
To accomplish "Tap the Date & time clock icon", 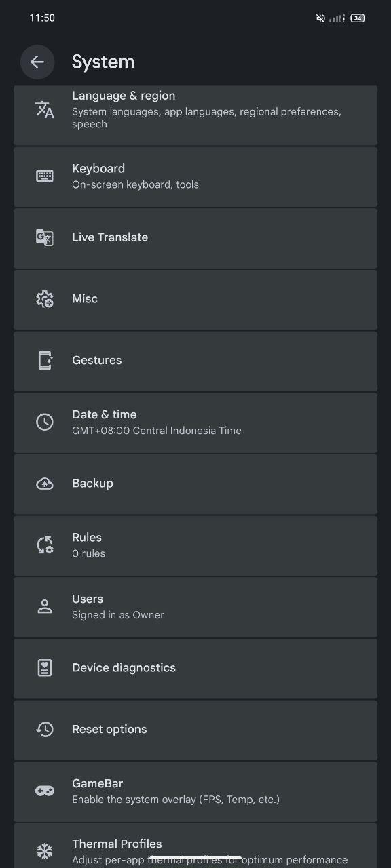I will pos(45,422).
